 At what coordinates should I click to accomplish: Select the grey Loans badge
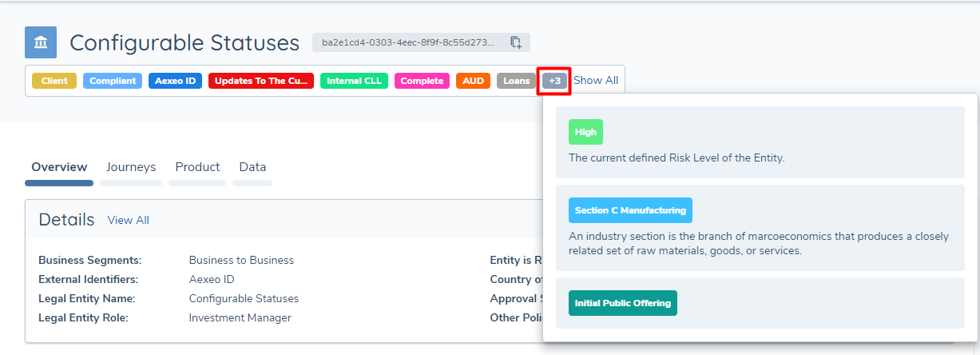click(516, 81)
